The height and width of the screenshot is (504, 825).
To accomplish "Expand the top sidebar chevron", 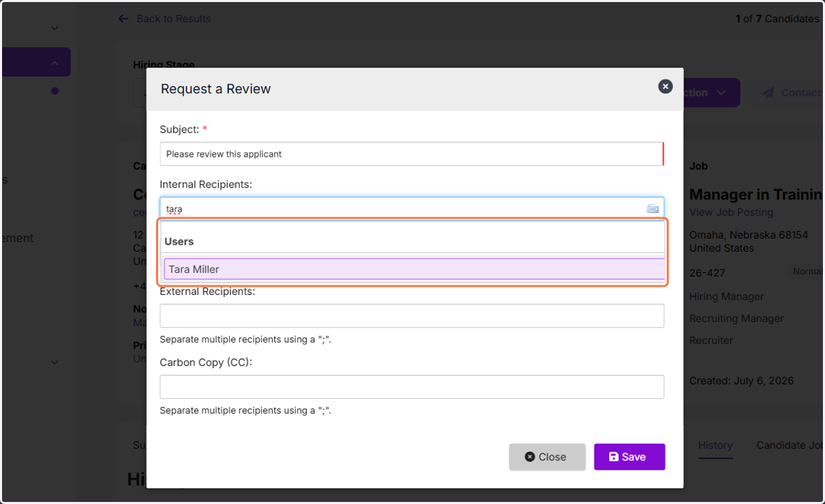I will coord(54,28).
